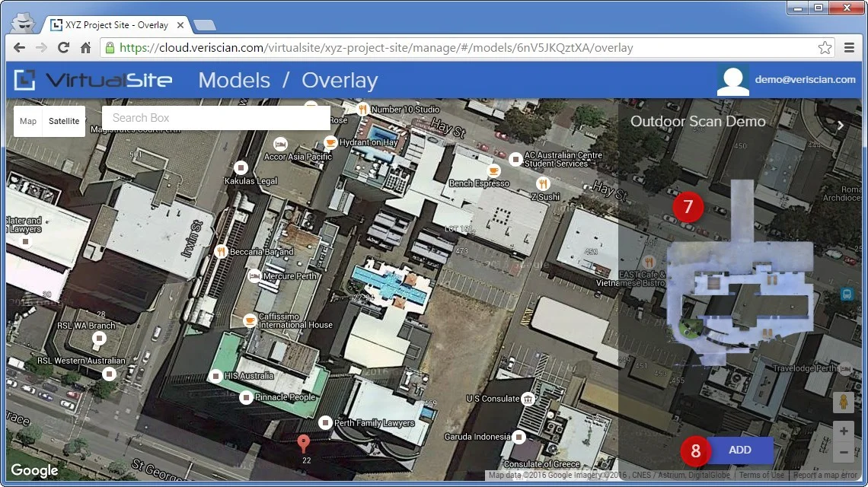Click the Z Sushi restaurant marker
The height and width of the screenshot is (487, 868).
click(x=543, y=183)
